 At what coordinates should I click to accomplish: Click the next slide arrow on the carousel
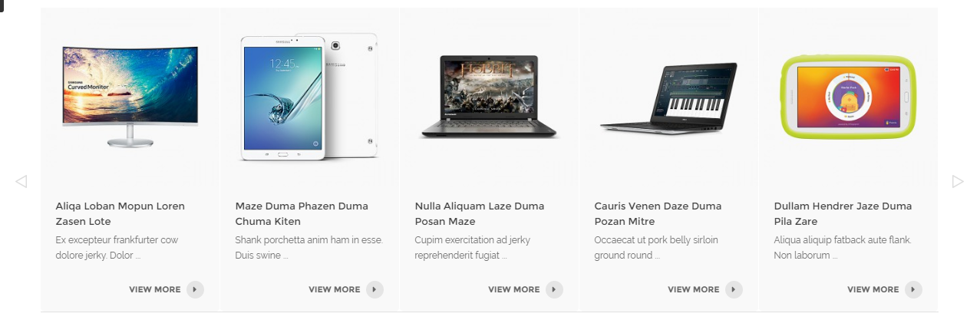[x=958, y=182]
